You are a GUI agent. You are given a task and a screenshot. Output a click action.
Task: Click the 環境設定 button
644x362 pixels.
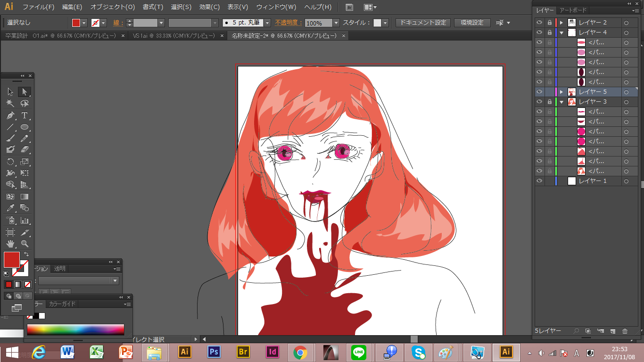(472, 23)
